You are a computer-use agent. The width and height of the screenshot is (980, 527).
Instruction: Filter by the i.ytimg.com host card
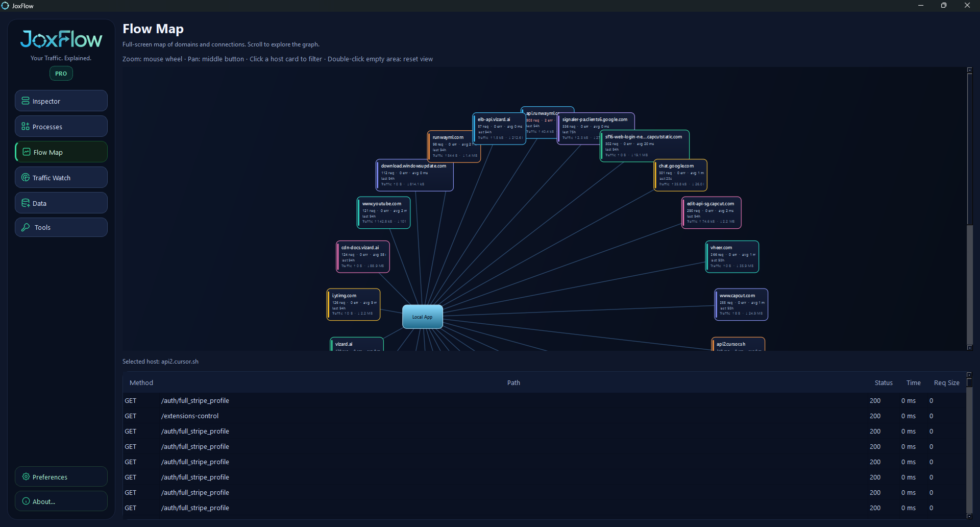(x=354, y=305)
